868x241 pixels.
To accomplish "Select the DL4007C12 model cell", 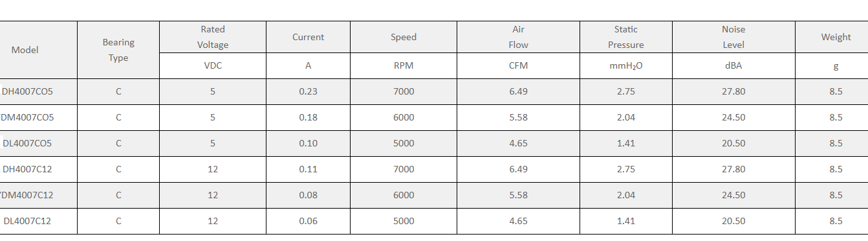I will click(x=38, y=221).
